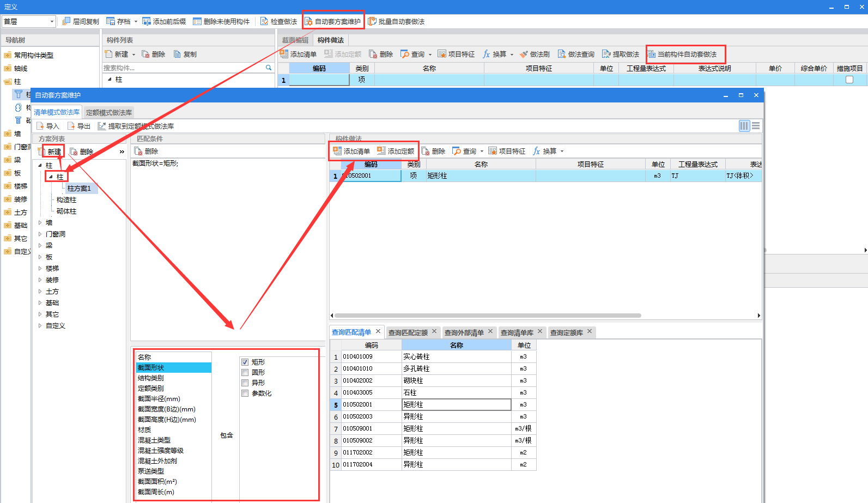Viewport: 868px width, 503px height.
Task: Switch to column layout view icon
Action: click(744, 126)
